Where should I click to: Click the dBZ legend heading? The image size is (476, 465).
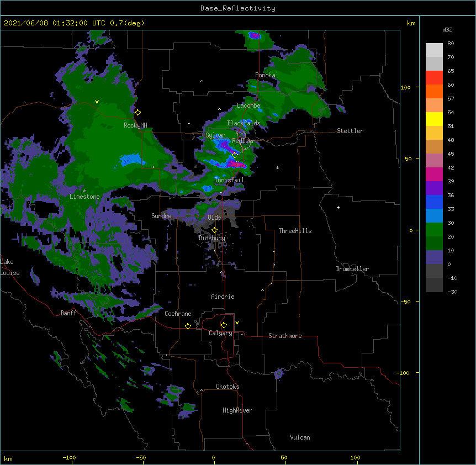click(447, 29)
